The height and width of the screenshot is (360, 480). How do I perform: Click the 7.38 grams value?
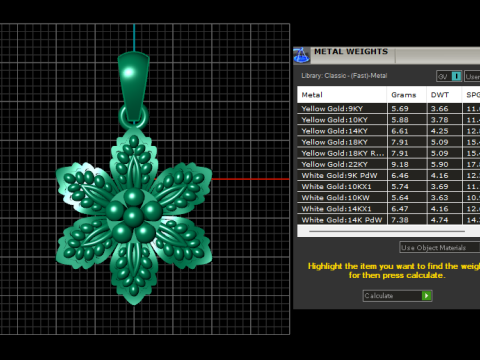(400, 220)
